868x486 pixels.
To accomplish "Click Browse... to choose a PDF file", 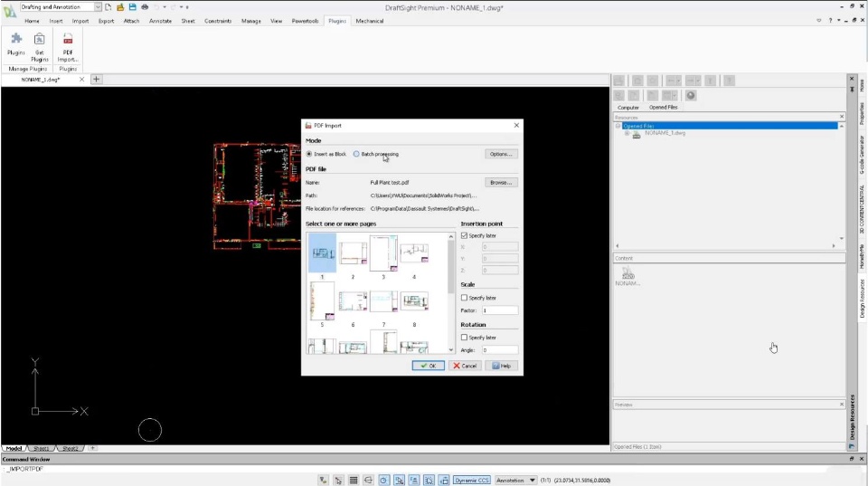I will pos(501,182).
